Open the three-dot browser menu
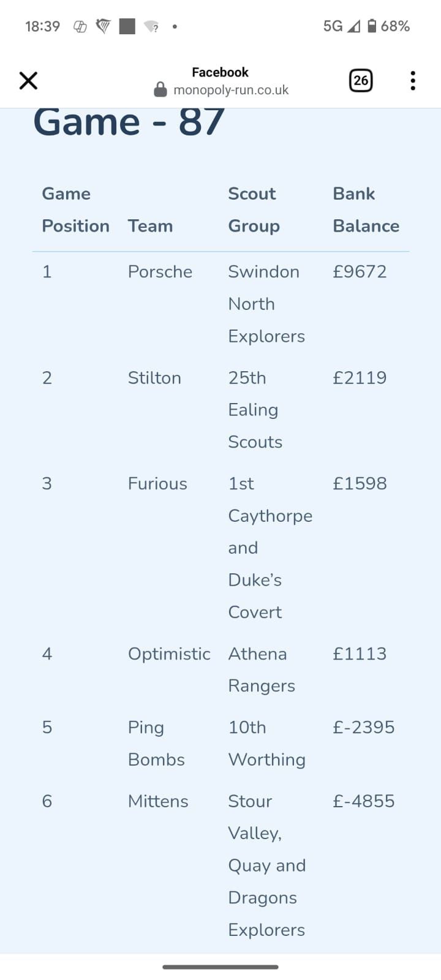This screenshot has height=980, width=441. [413, 80]
